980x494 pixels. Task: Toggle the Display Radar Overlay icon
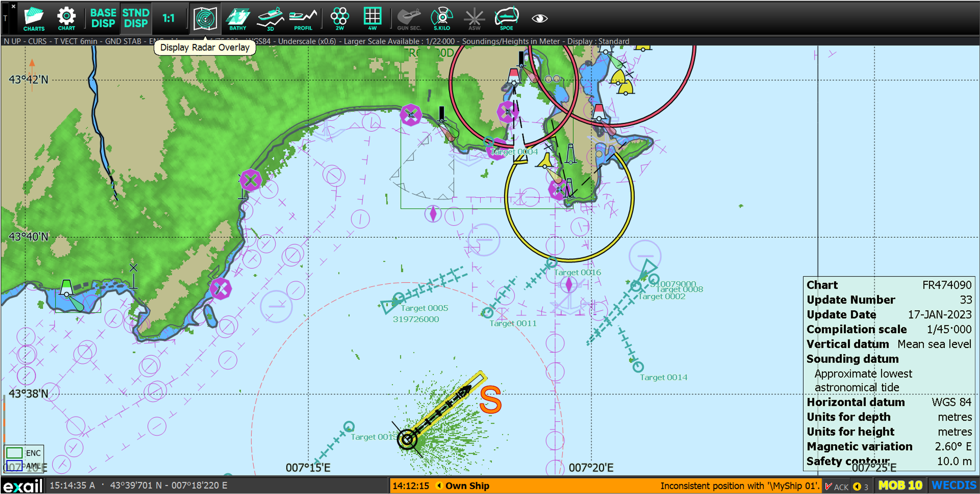[x=205, y=18]
